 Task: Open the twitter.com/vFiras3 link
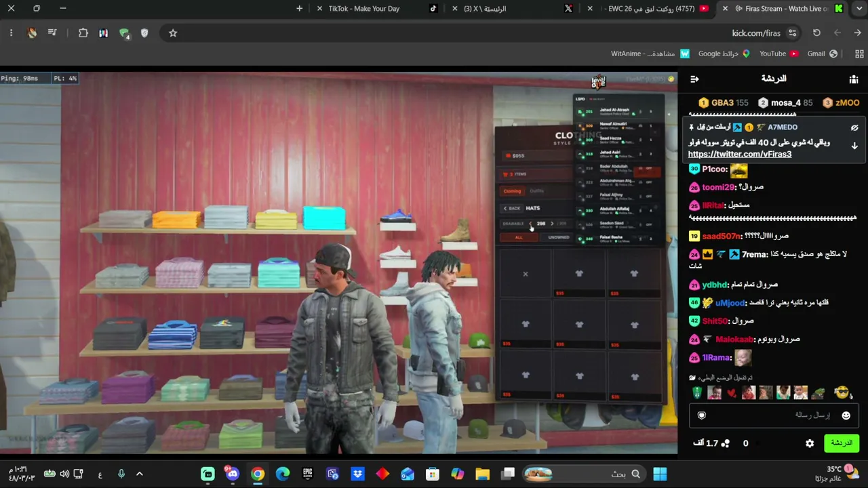click(740, 154)
